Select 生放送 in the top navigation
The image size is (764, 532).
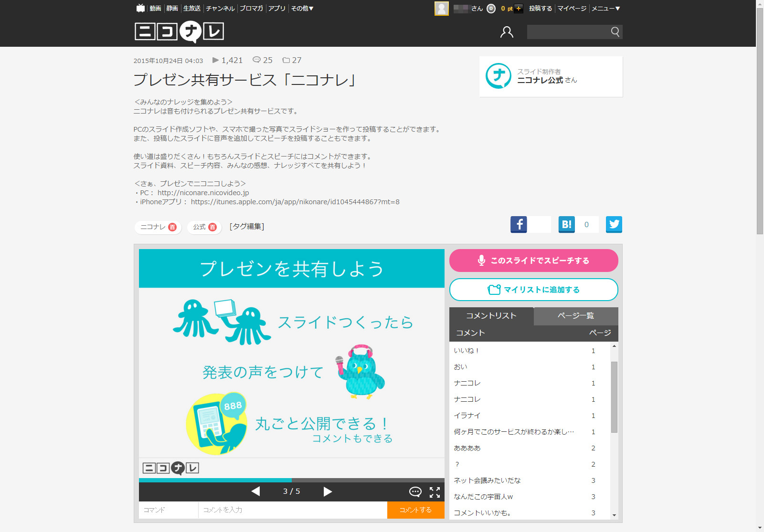191,8
